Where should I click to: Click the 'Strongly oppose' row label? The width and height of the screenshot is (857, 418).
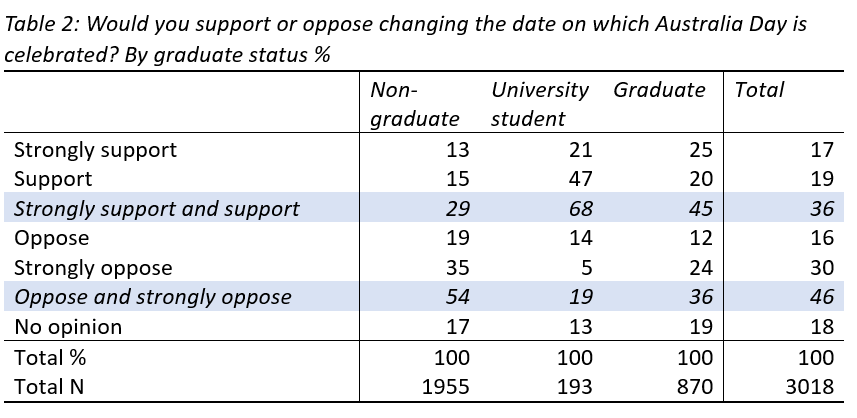(x=93, y=268)
